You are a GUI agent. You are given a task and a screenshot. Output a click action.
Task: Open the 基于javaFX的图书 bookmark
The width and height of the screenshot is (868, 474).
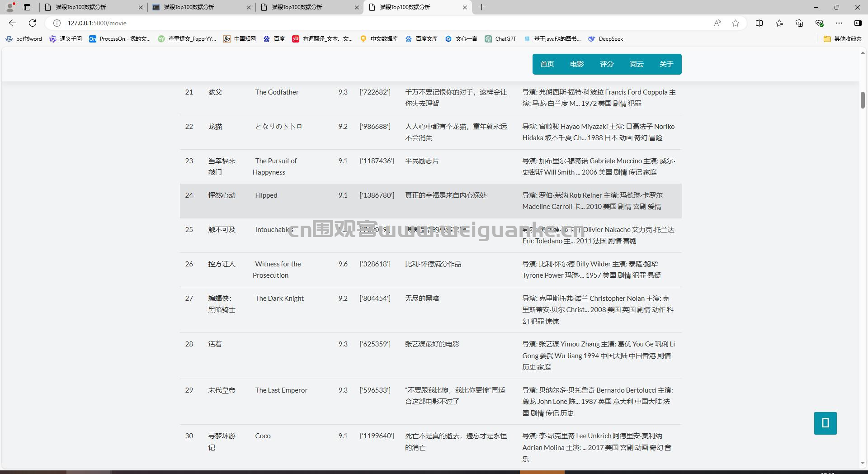pyautogui.click(x=552, y=39)
